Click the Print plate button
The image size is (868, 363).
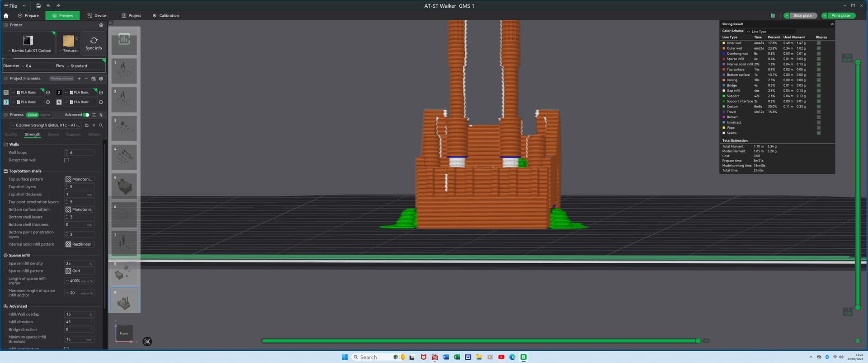pyautogui.click(x=840, y=15)
